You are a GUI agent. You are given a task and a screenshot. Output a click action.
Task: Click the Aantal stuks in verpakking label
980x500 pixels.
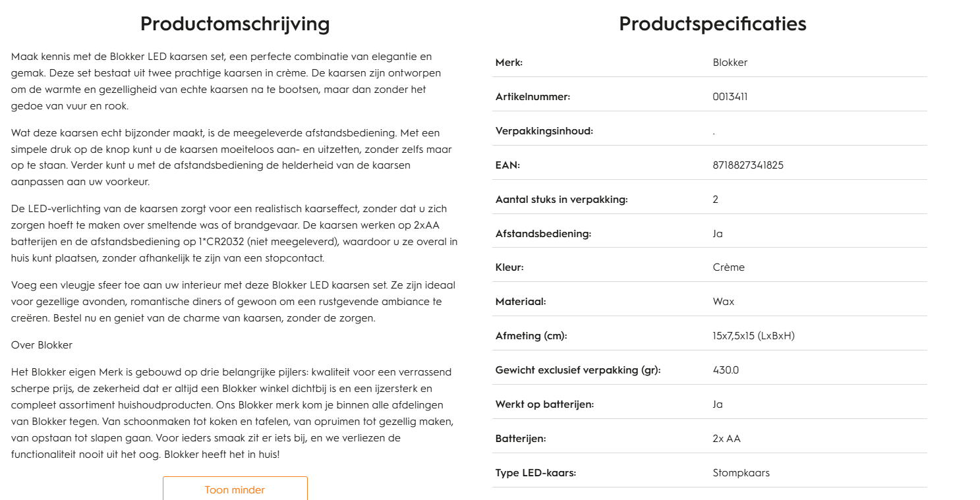(562, 200)
